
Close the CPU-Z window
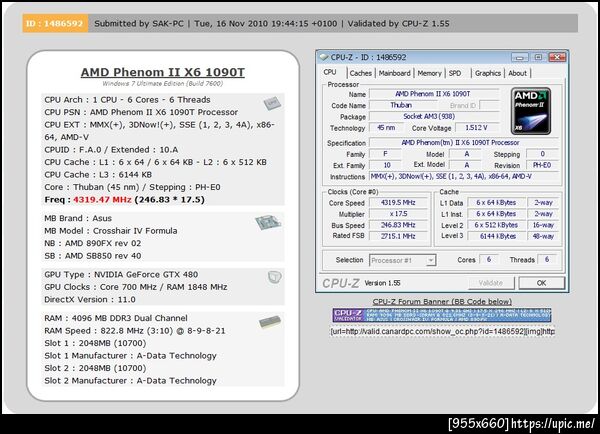click(x=557, y=57)
